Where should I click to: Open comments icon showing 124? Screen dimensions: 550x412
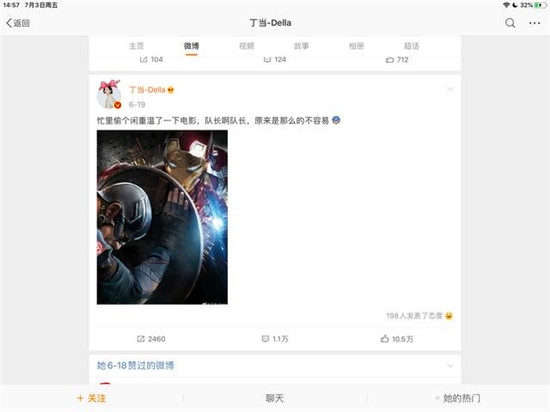[275, 60]
